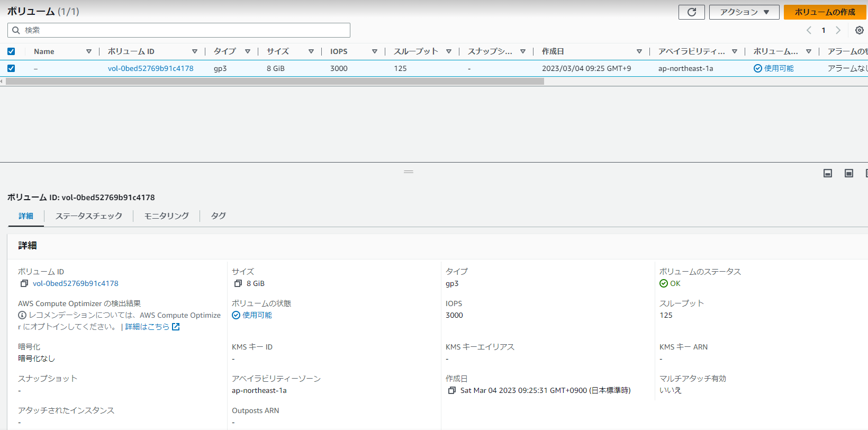Screen dimensions: 868x430
Task: Click info icon in Compute Optimizer section
Action: [x=22, y=315]
